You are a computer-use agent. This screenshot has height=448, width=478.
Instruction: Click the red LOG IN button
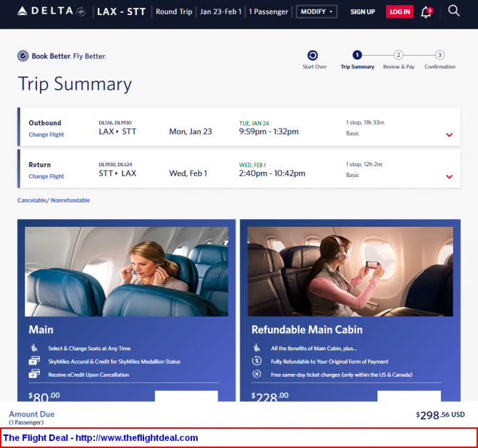coord(400,12)
